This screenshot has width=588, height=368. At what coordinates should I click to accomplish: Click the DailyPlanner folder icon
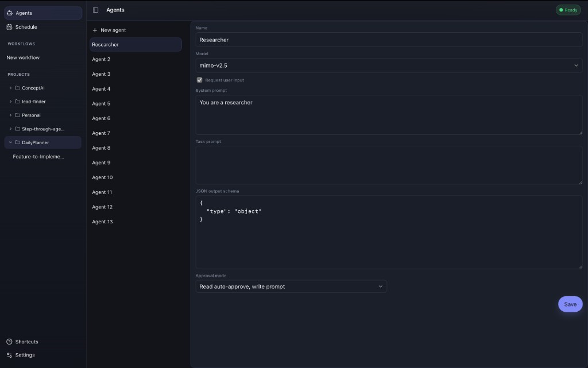(18, 142)
